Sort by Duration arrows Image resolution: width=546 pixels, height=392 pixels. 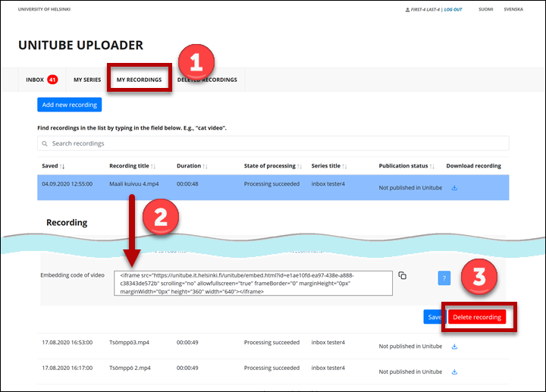(x=205, y=166)
